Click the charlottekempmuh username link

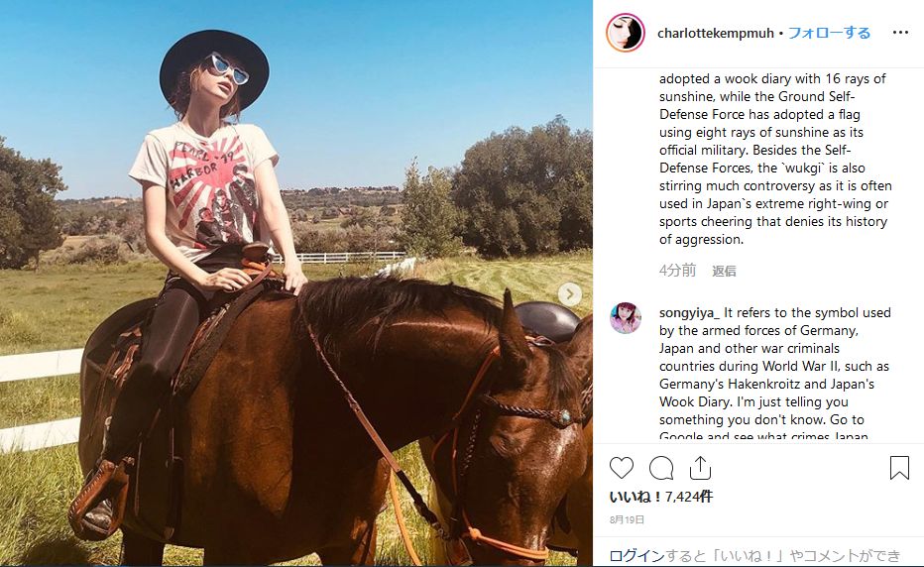point(716,34)
